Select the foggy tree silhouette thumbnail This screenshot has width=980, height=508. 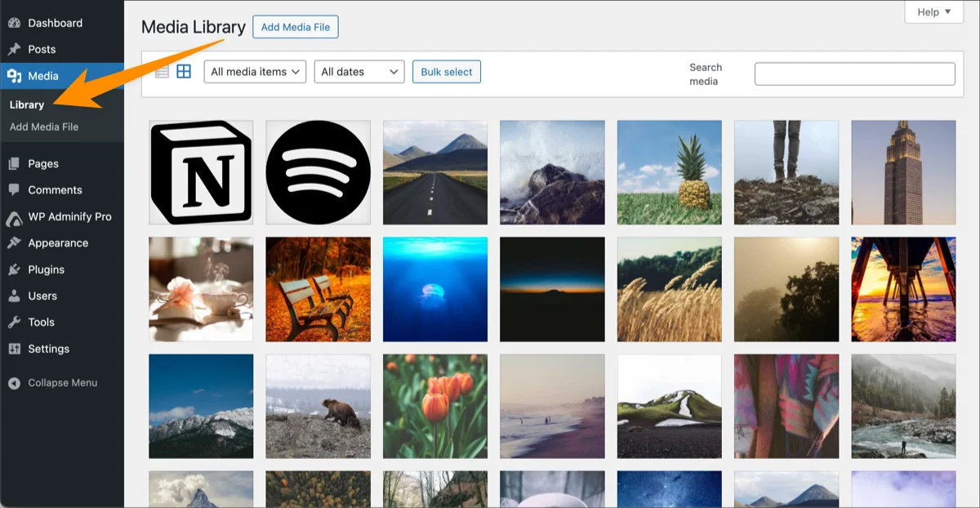pyautogui.click(x=786, y=289)
